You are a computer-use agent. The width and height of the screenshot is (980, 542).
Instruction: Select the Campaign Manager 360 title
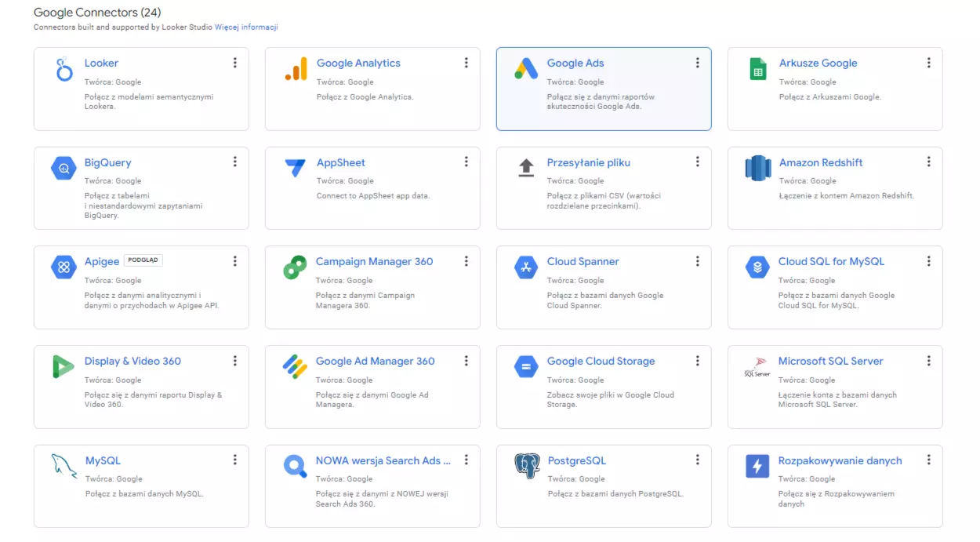pyautogui.click(x=374, y=261)
